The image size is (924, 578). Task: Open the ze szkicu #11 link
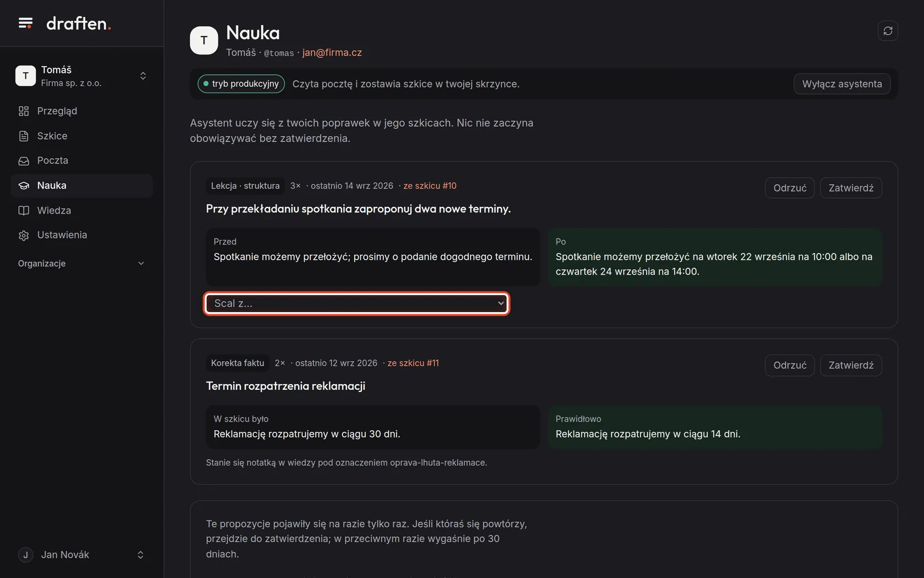click(x=413, y=363)
